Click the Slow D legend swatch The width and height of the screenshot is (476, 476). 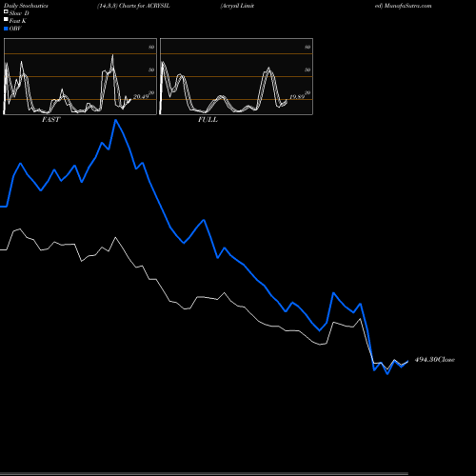6,11
